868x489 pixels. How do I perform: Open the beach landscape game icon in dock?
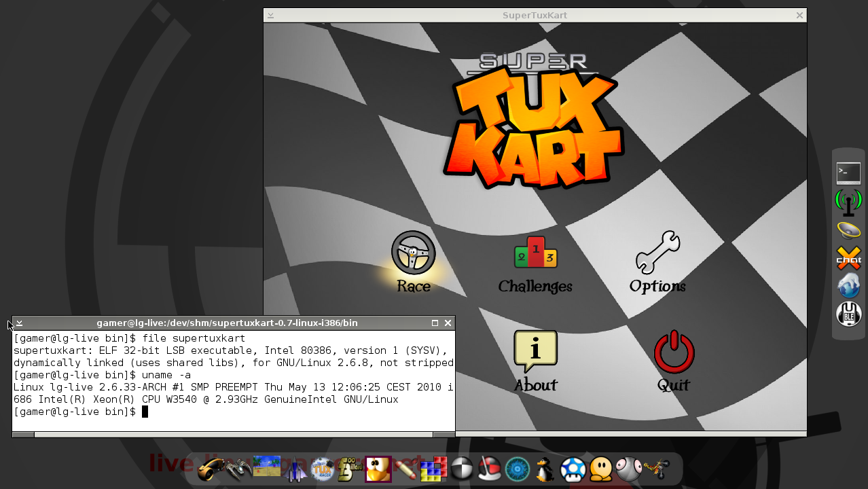coord(266,467)
